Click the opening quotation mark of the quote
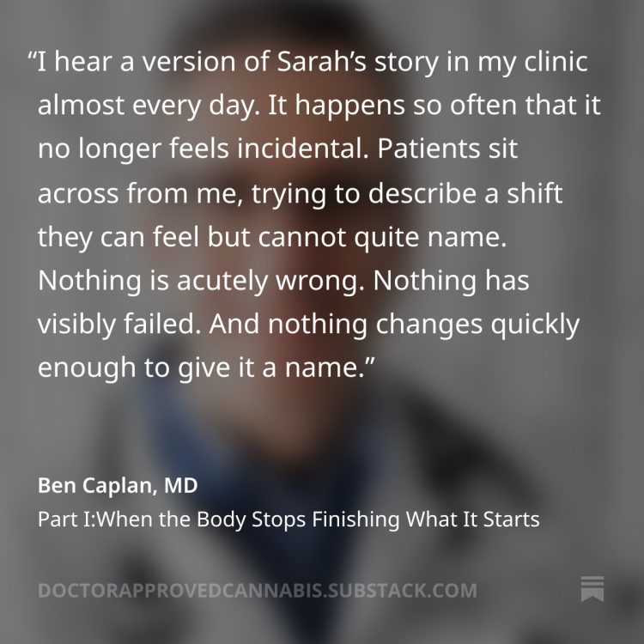This screenshot has width=644, height=644. tap(33, 62)
